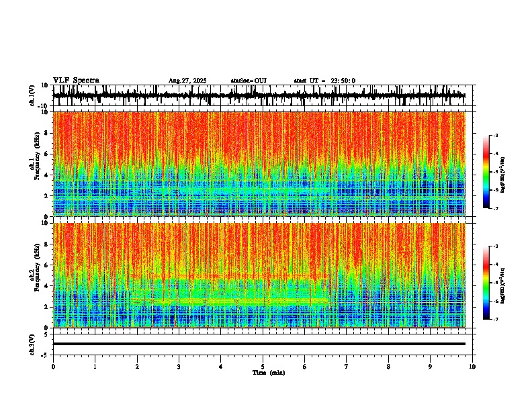Click the 'ch.2 Frequency (kHz)' axis label
The width and height of the screenshot is (532, 411).
[x=36, y=267]
